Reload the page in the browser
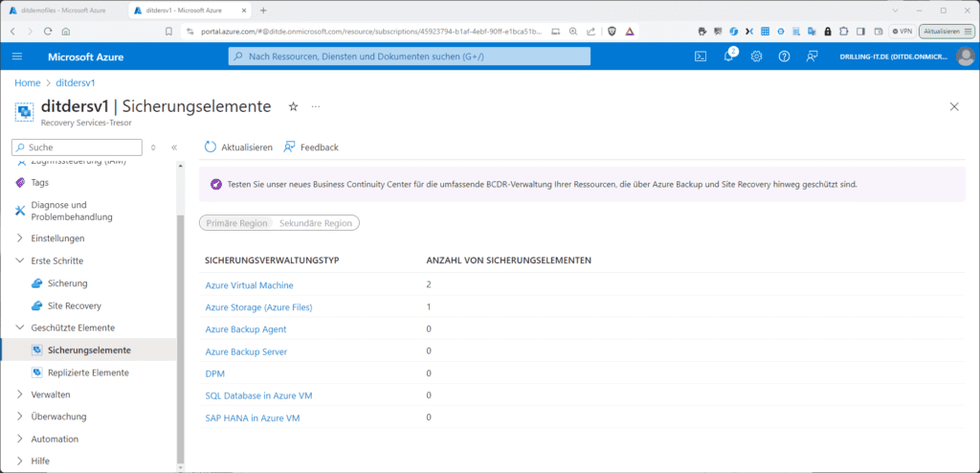980x473 pixels. [x=48, y=32]
